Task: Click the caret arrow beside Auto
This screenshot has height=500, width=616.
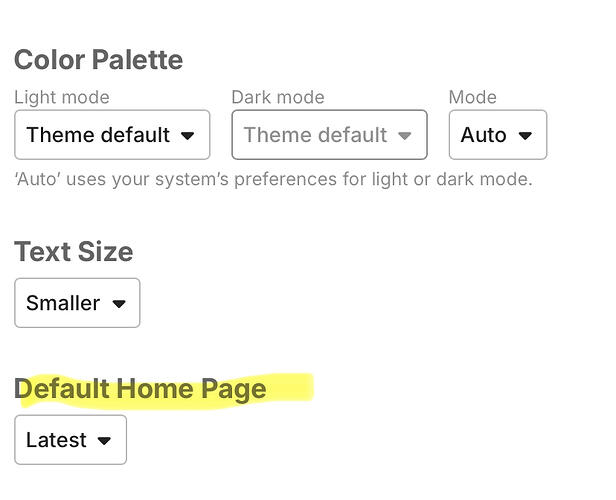Action: pos(525,136)
